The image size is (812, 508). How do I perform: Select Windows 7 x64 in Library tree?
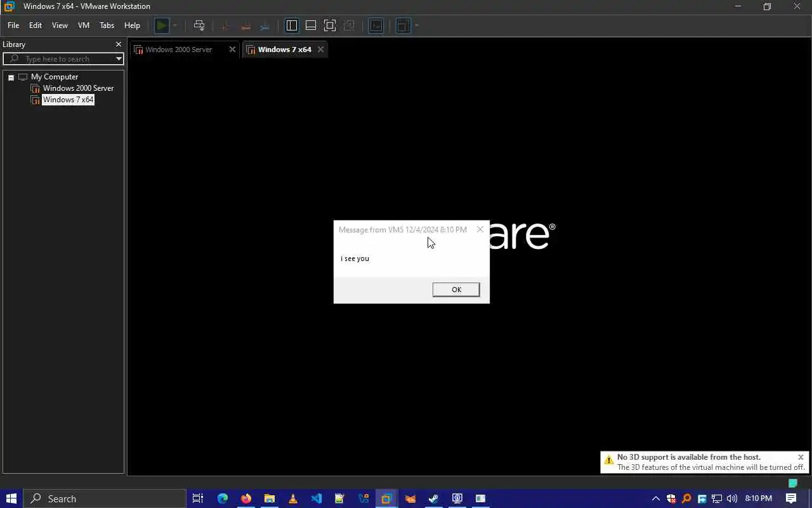pyautogui.click(x=68, y=100)
